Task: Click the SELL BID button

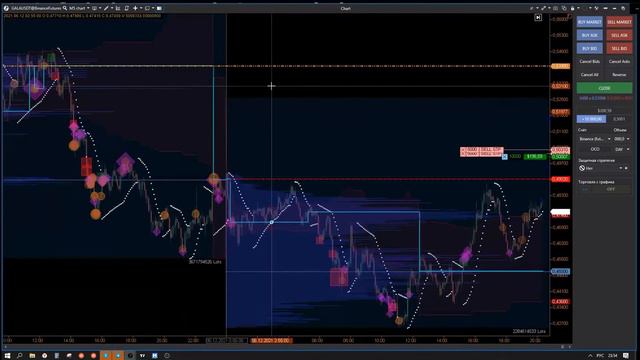Action: point(619,48)
